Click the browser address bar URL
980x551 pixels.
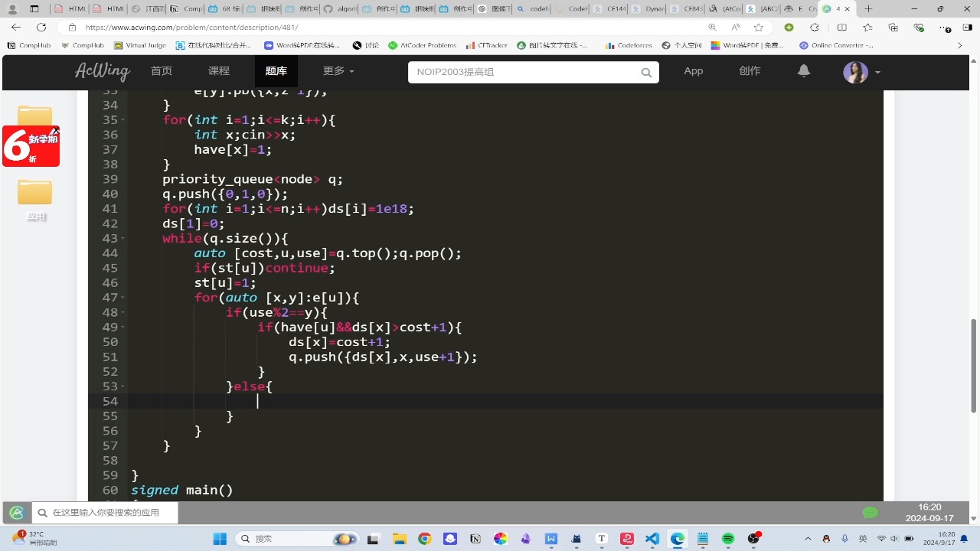tap(191, 27)
